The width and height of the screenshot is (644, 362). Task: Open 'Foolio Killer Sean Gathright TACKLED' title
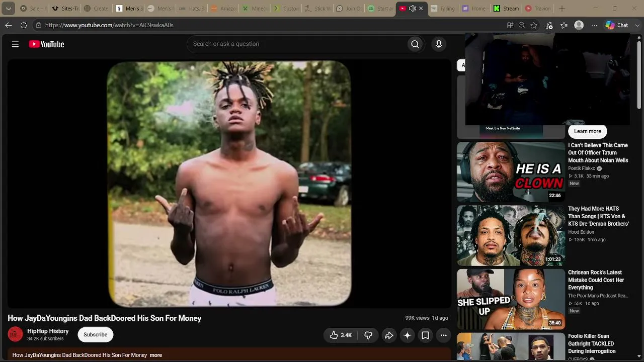click(x=592, y=344)
